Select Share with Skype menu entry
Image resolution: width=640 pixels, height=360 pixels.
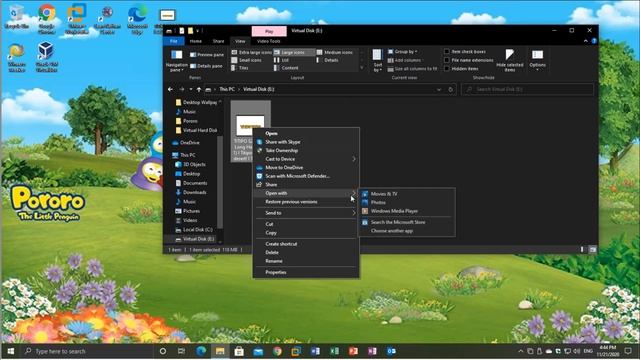(306, 142)
